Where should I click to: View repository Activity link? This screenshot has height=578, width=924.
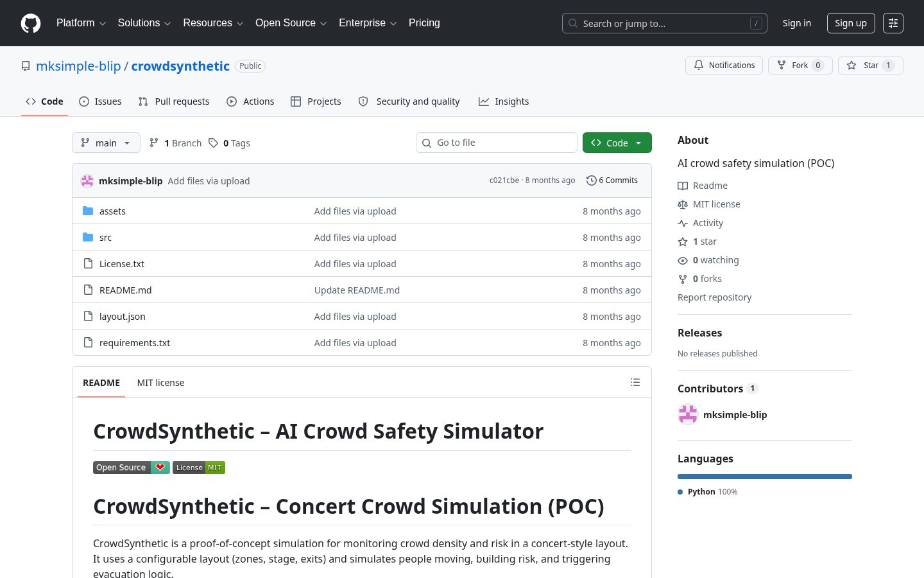point(701,223)
